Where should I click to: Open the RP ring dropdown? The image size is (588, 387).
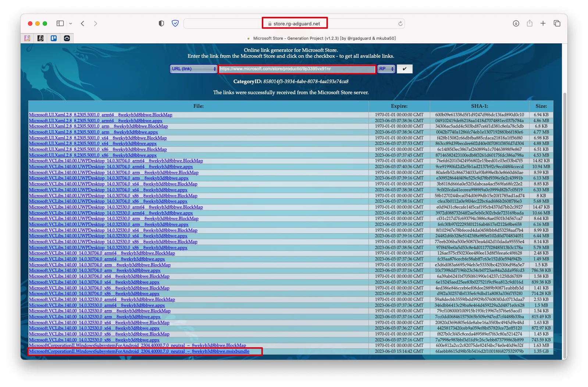[x=386, y=69]
